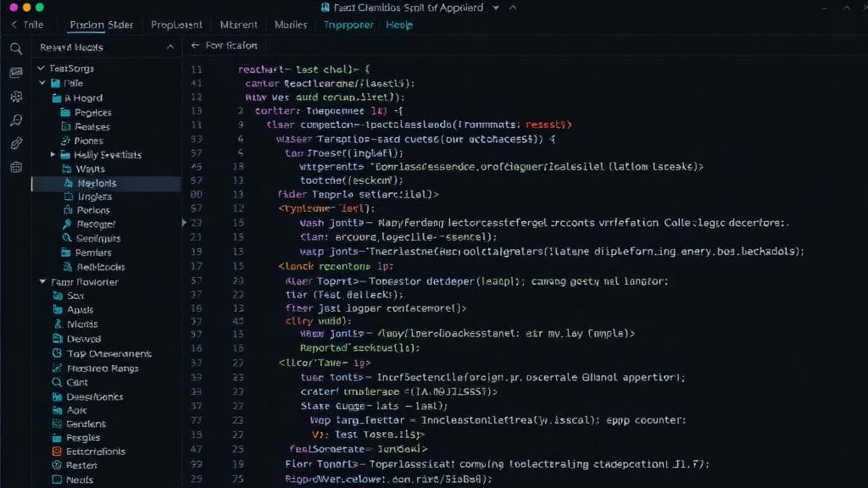
Task: Collapse the 'Fanr Roviorter' section
Action: (x=42, y=282)
